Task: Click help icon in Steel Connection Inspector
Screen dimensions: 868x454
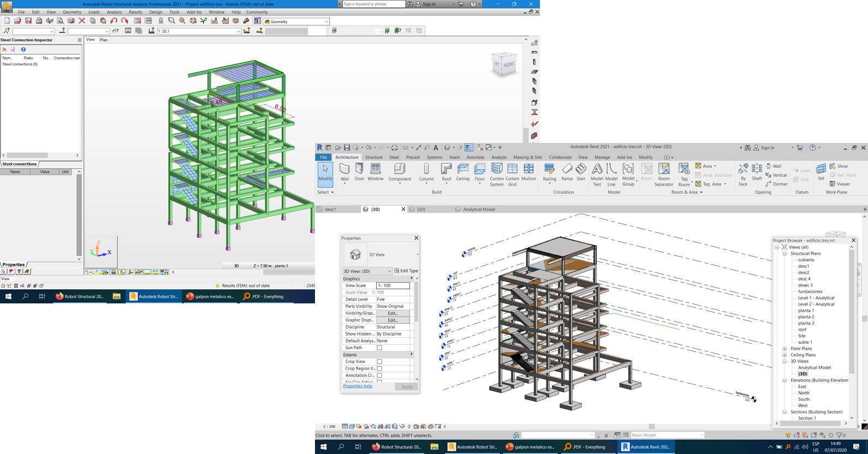Action: pyautogui.click(x=23, y=49)
